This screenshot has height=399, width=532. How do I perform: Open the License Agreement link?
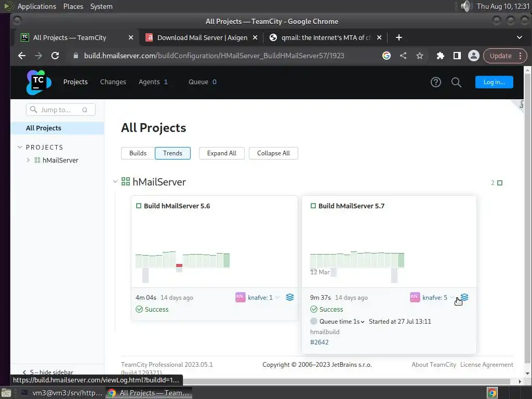[486, 364]
